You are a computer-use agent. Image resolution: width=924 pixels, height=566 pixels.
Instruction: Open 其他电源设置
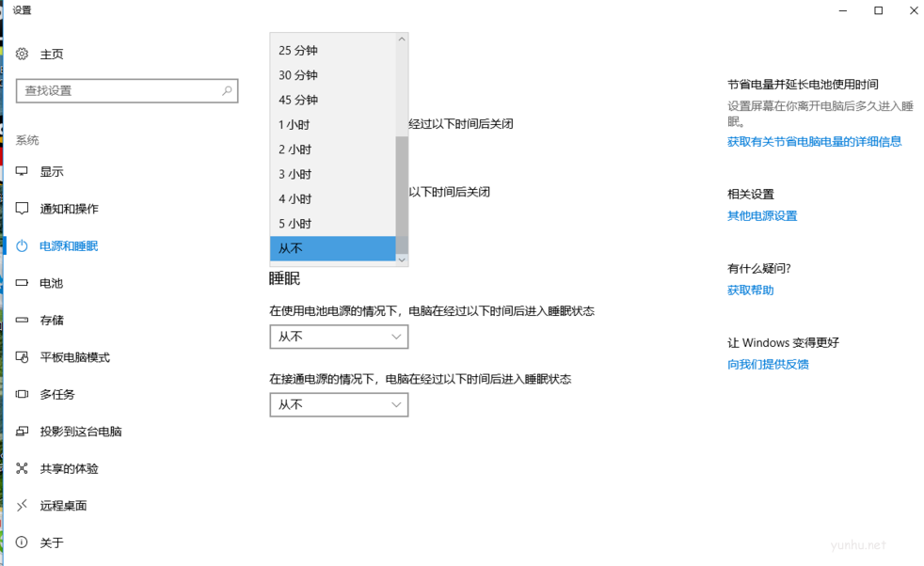(x=762, y=215)
